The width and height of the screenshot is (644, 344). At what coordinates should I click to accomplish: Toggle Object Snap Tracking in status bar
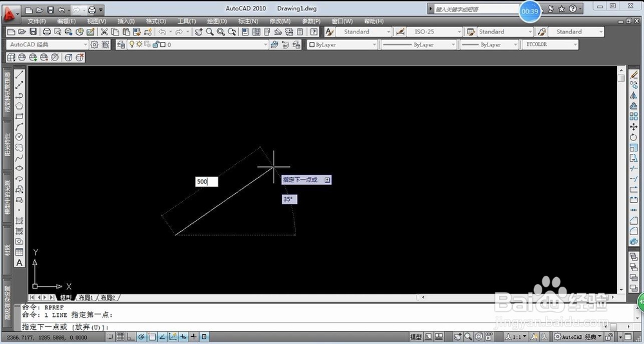click(x=163, y=337)
